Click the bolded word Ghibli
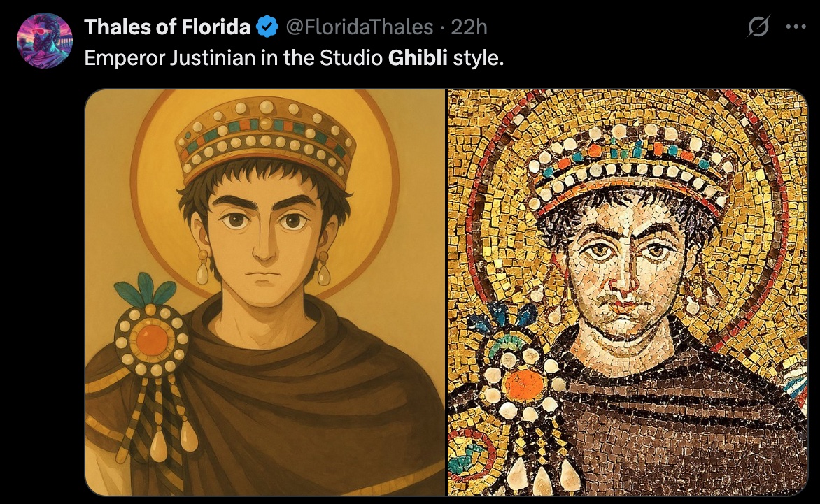This screenshot has height=504, width=820. [418, 57]
